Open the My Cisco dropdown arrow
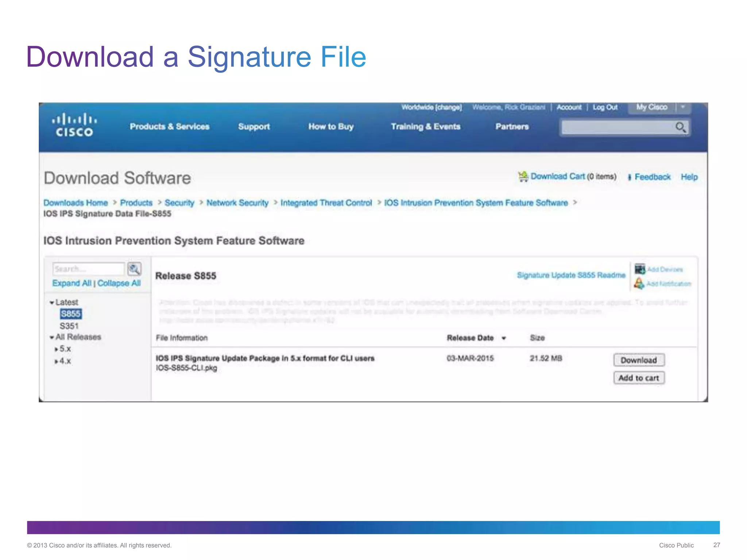747x560 pixels. [x=683, y=107]
